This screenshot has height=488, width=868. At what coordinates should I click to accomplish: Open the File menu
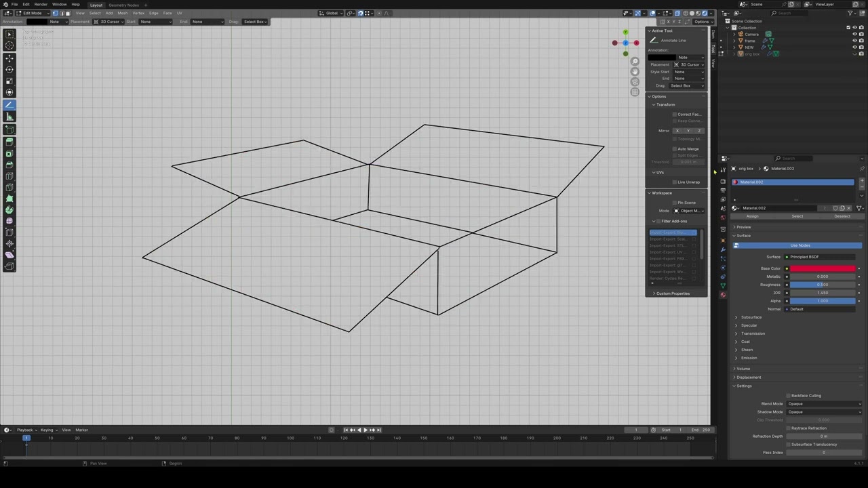tap(14, 5)
